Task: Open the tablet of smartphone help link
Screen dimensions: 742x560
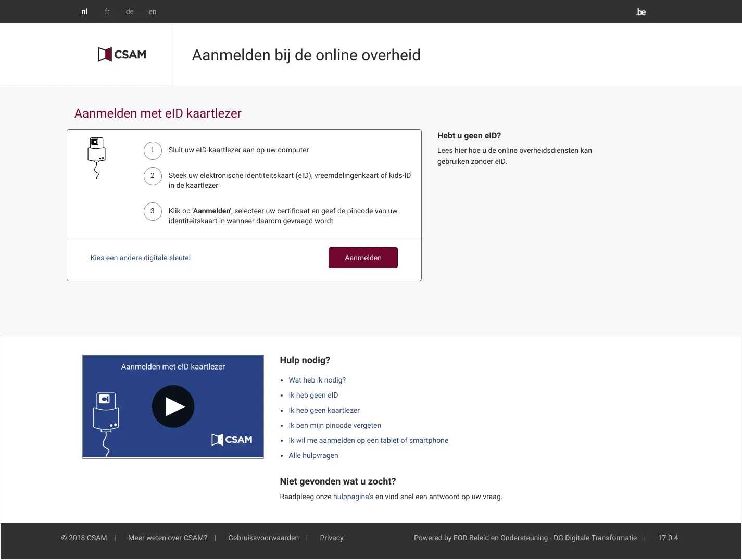Action: 368,440
